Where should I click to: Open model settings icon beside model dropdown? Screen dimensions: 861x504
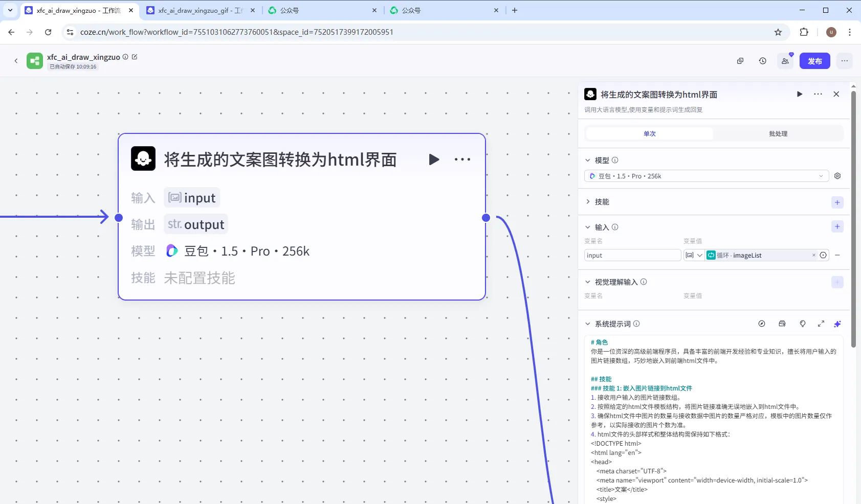pyautogui.click(x=837, y=176)
